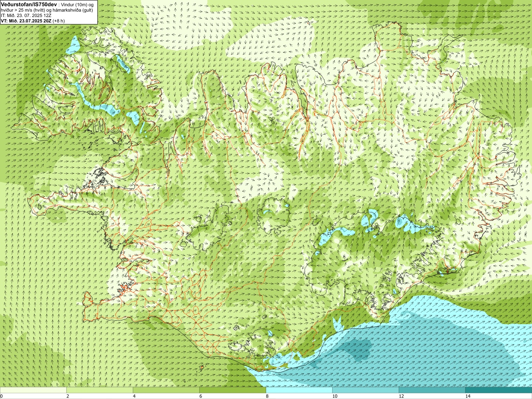The height and width of the screenshot is (399, 532).
Task: Click the legend scale label 8
Action: (x=267, y=396)
